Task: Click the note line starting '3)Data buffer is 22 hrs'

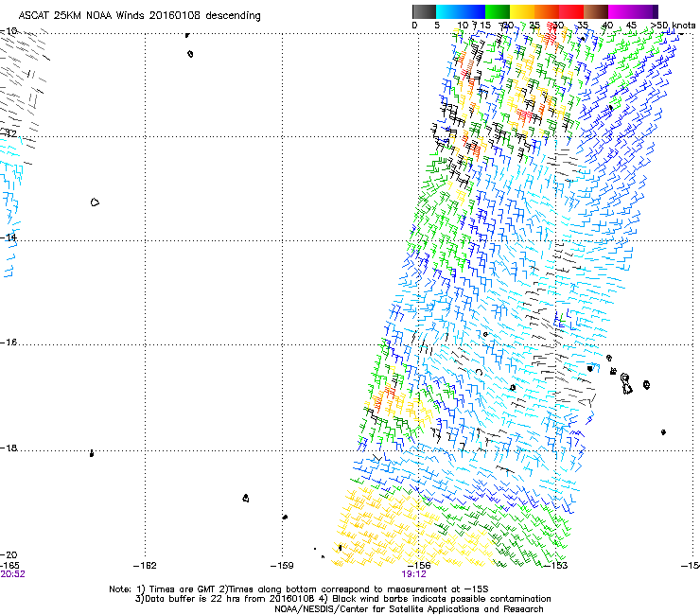Action: (x=342, y=599)
